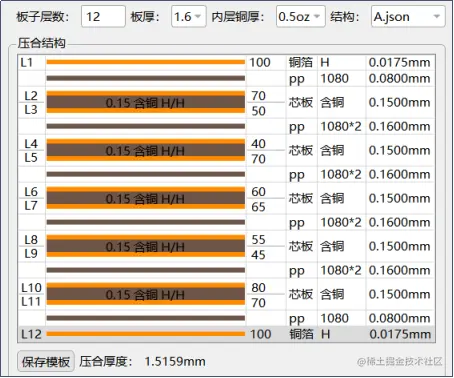
Task: Click the L8 residual copper value 55
Action: point(259,240)
